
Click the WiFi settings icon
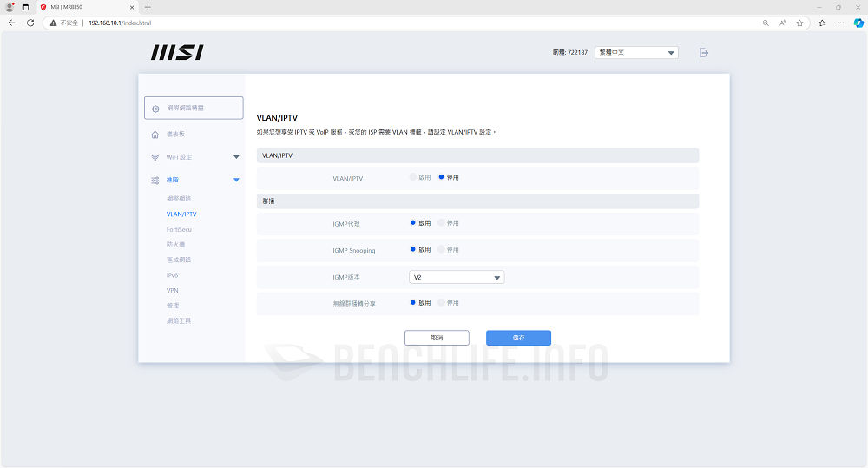pyautogui.click(x=155, y=157)
